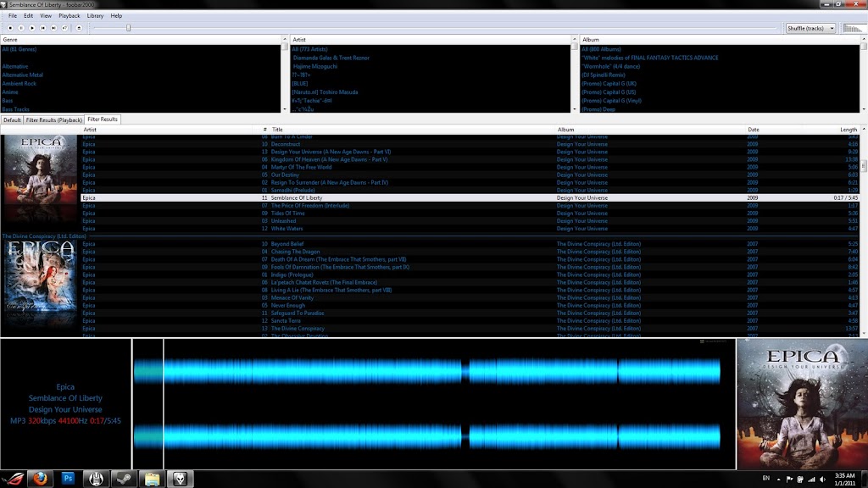Select the Filter Results tab

[103, 119]
